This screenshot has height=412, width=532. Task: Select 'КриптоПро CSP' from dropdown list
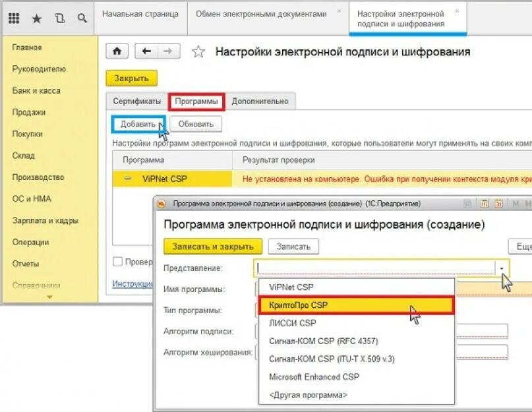click(x=356, y=305)
